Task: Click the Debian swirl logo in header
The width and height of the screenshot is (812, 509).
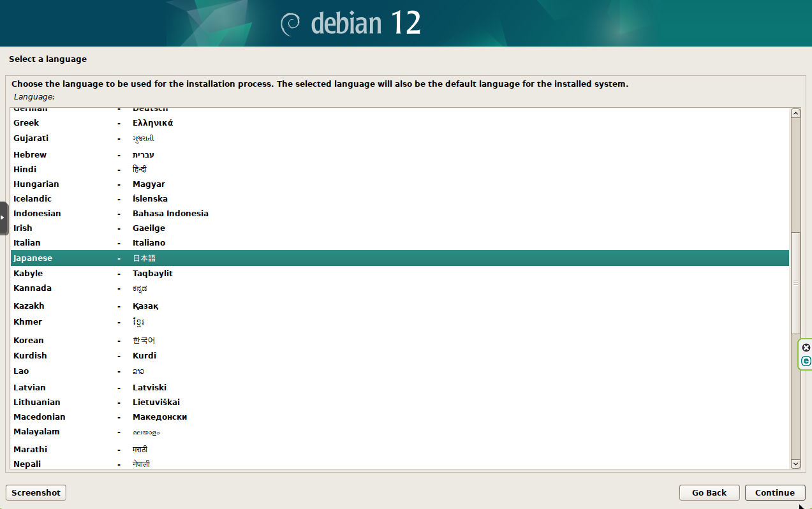Action: pyautogui.click(x=291, y=24)
